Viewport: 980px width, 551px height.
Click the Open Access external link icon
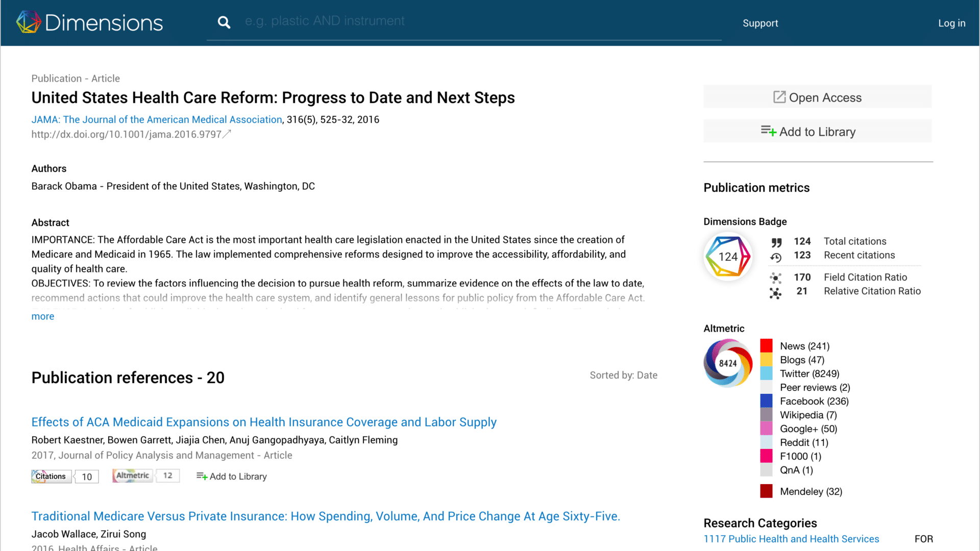pyautogui.click(x=779, y=97)
